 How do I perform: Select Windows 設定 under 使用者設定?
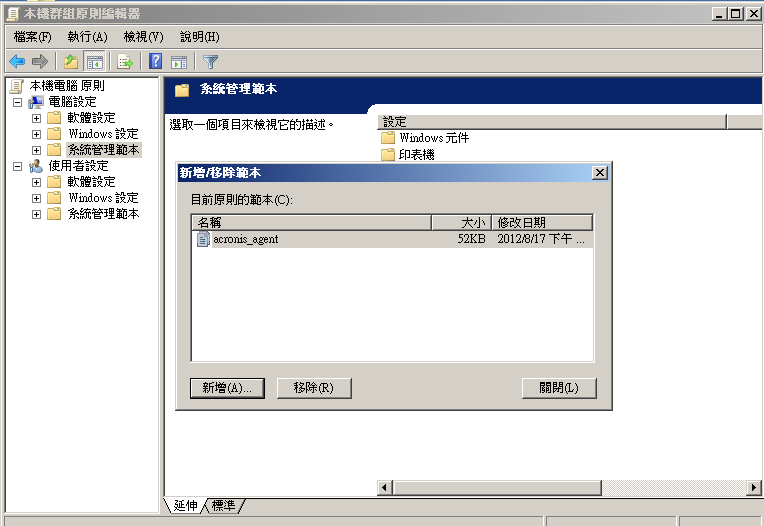pyautogui.click(x=103, y=198)
